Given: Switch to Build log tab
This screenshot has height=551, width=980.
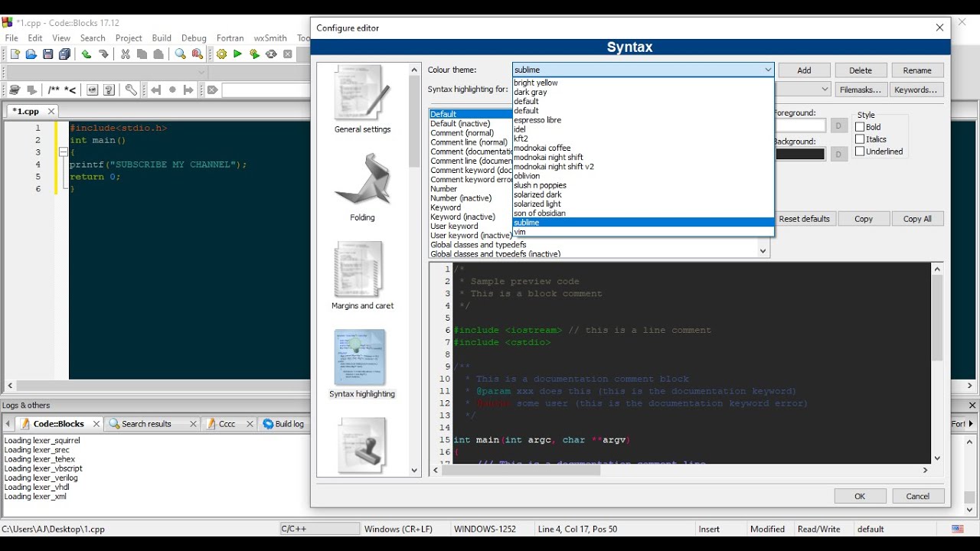Looking at the screenshot, I should 283,423.
